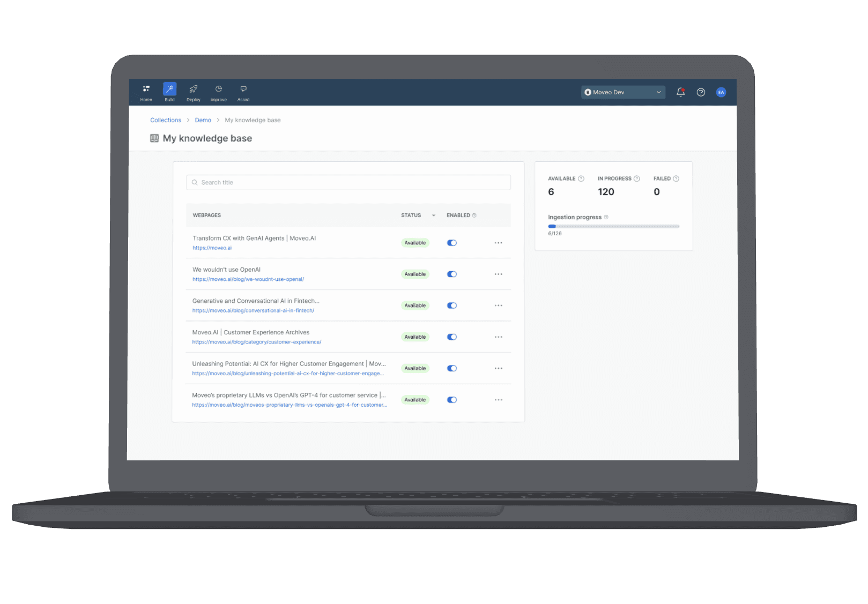Open the Deploy rocket icon
This screenshot has width=868, height=604.
click(194, 89)
